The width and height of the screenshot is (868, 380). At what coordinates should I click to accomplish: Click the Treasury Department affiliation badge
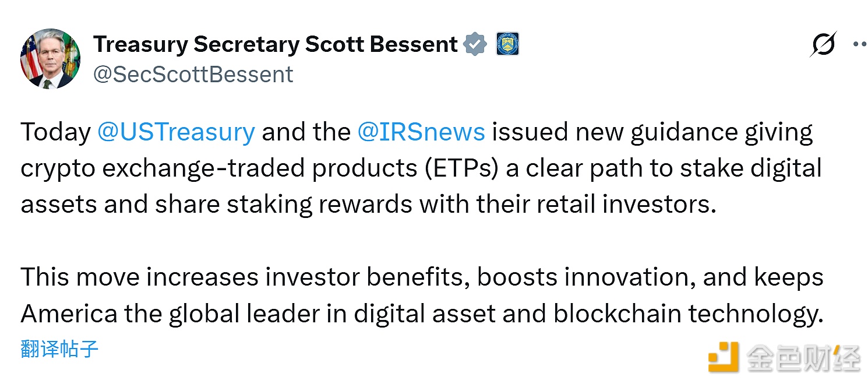tap(507, 44)
